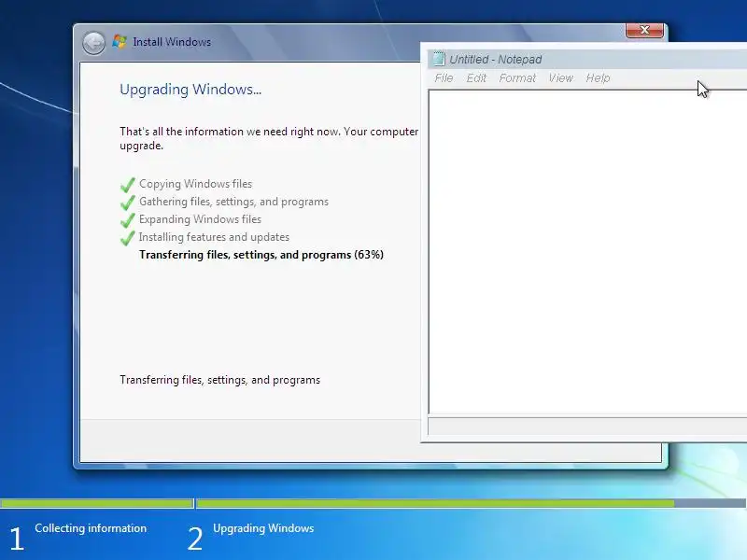
Task: Click the back arrow in Install Windows
Action: pos(93,43)
